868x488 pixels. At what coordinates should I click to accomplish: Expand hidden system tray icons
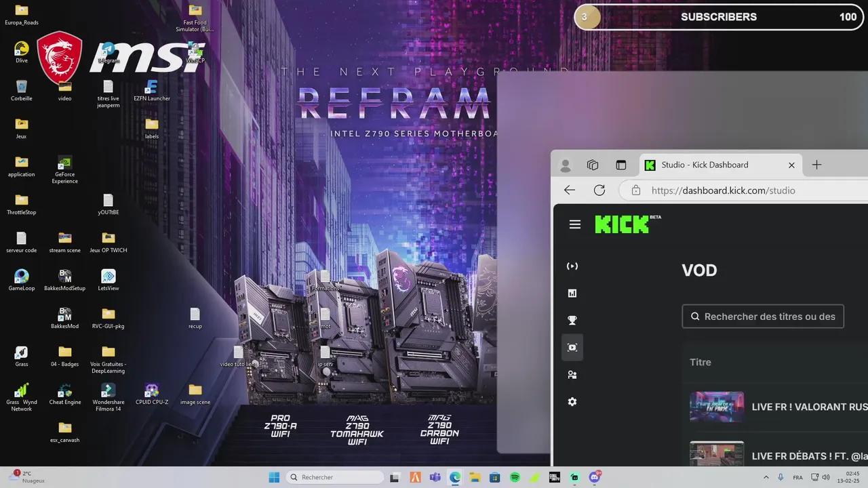click(x=766, y=476)
